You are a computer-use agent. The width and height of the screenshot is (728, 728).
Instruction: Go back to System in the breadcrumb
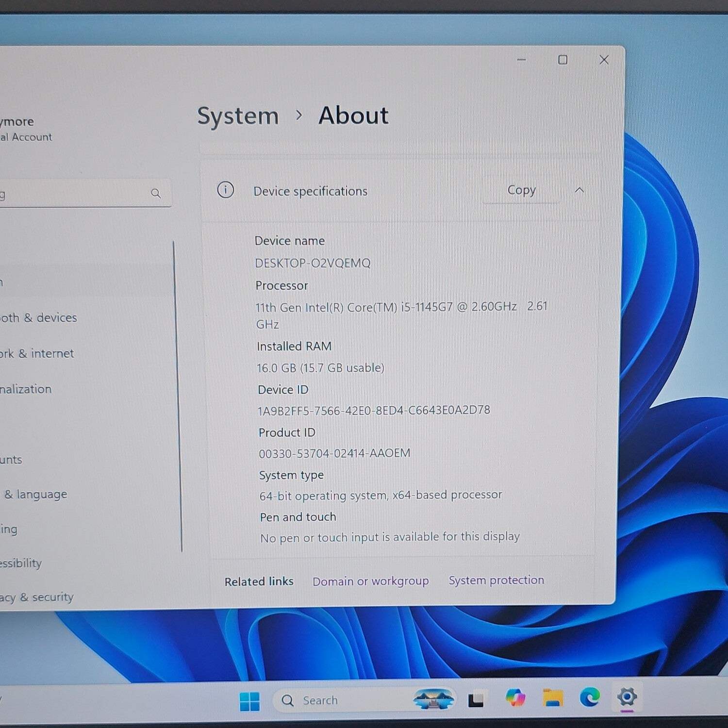click(x=238, y=116)
